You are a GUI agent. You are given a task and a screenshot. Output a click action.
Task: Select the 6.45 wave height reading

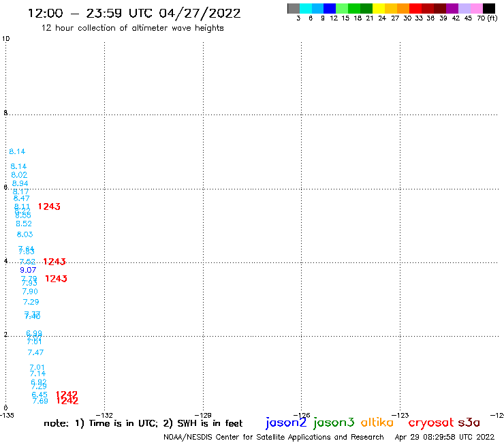coord(40,395)
